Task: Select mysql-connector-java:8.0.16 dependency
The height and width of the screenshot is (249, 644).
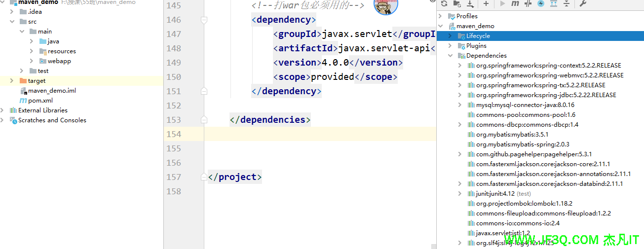Action: pyautogui.click(x=525, y=105)
